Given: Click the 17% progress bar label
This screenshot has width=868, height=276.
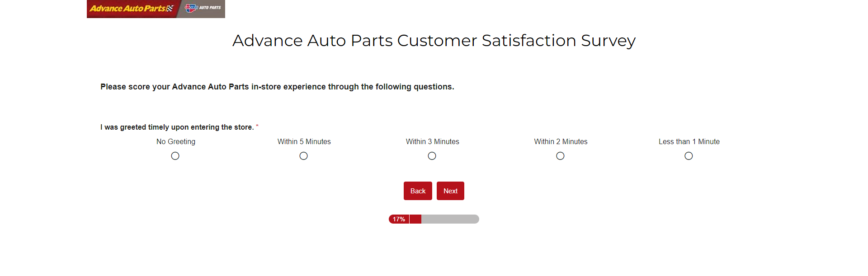Looking at the screenshot, I should coord(399,219).
